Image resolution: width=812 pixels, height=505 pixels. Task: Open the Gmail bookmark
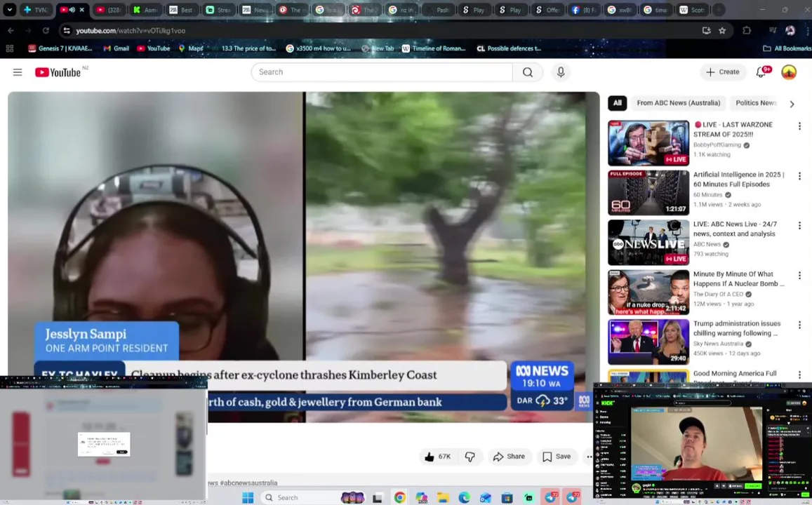tap(116, 48)
